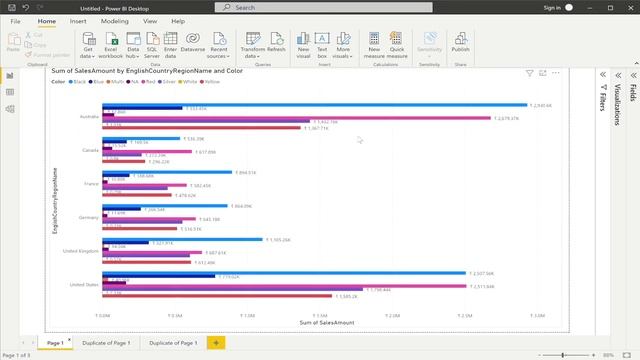Open the Get data dropdown

point(88,45)
